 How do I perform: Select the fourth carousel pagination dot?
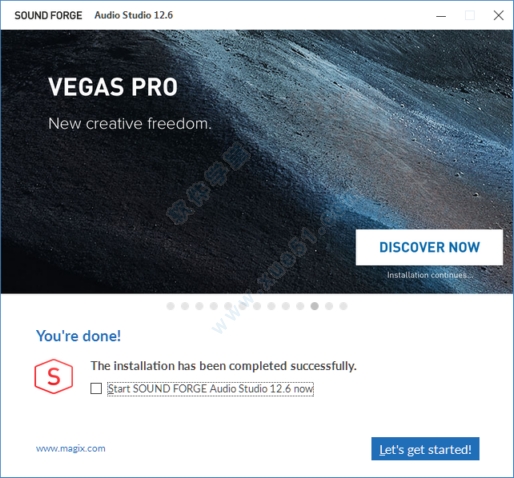point(214,306)
